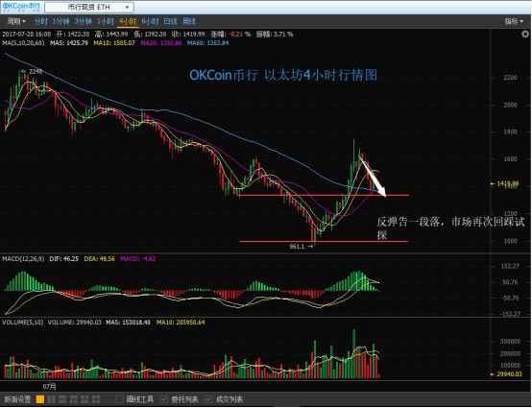
Task: Click the 2017-07-20 16:00 timestamp
Action: [x=27, y=35]
